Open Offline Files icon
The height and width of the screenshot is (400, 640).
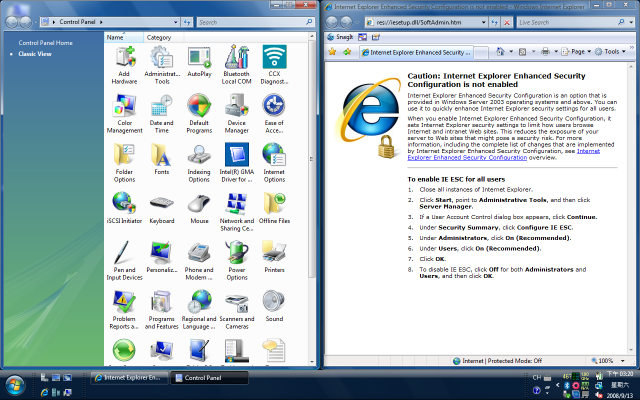(x=274, y=209)
